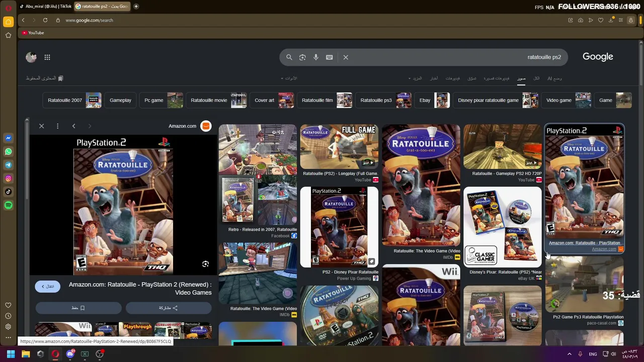Open File Explorer from the taskbar
Screen dimensions: 644x362
[26, 354]
